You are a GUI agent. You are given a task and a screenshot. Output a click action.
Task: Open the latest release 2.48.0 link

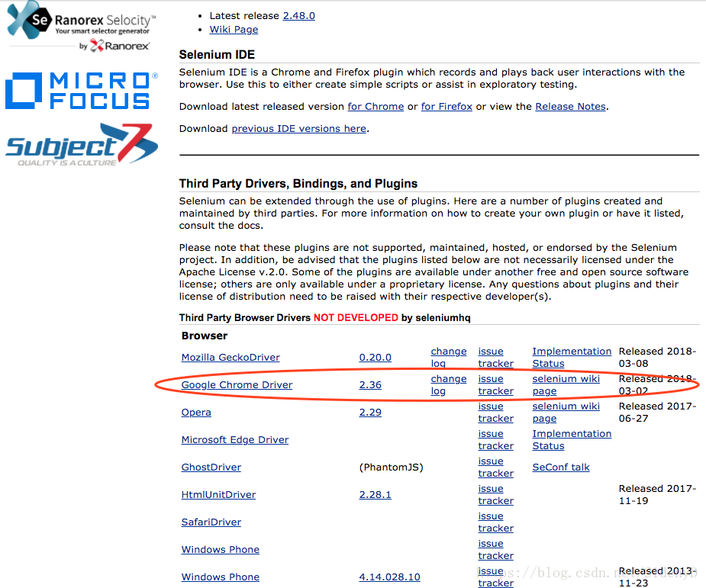coord(298,16)
